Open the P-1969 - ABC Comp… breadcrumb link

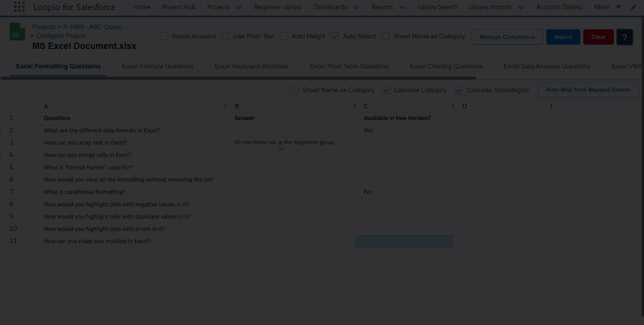pos(95,27)
